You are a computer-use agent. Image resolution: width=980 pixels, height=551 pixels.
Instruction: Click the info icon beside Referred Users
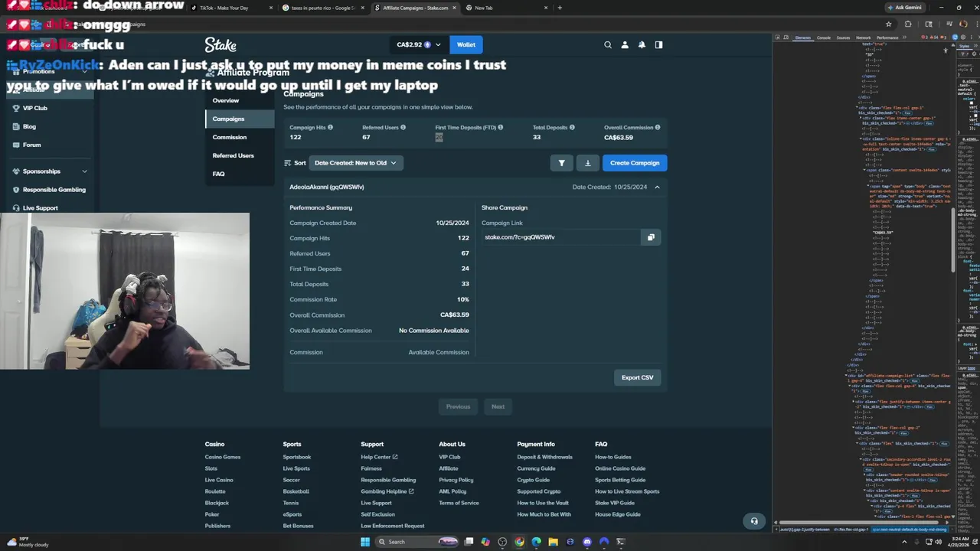click(x=403, y=128)
